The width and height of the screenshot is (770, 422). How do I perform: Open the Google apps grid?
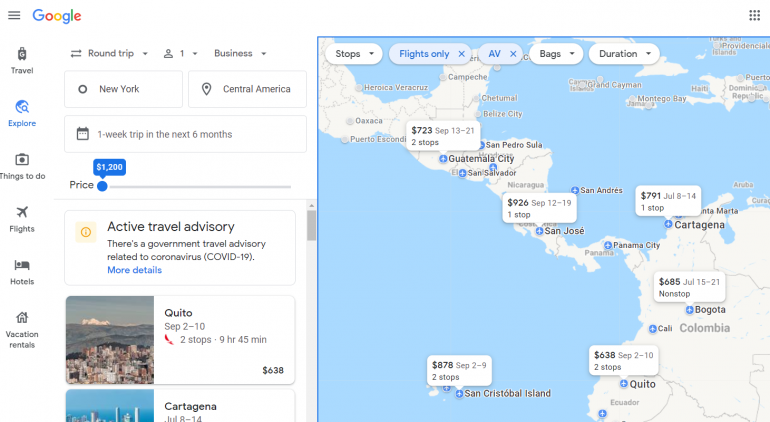pyautogui.click(x=754, y=16)
